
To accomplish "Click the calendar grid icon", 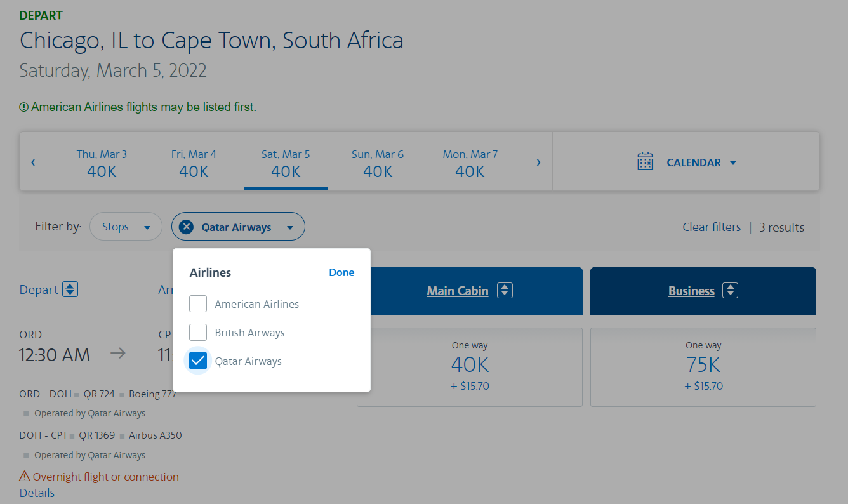I will pyautogui.click(x=645, y=162).
